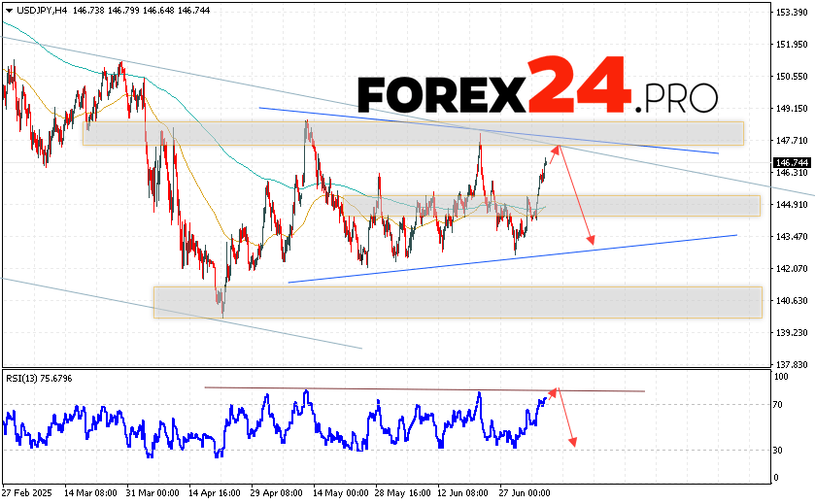Open the FOREX24.PRO logo link
The image size is (815, 504).
(537, 94)
